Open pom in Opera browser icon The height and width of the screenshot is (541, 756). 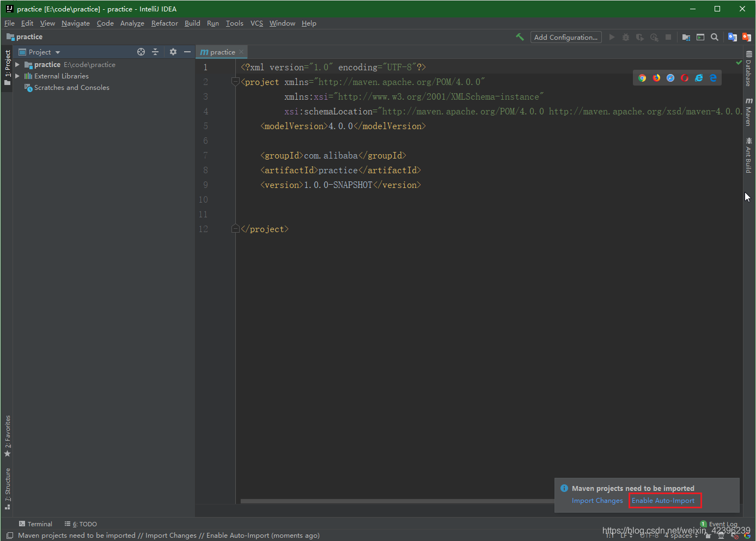tap(685, 78)
